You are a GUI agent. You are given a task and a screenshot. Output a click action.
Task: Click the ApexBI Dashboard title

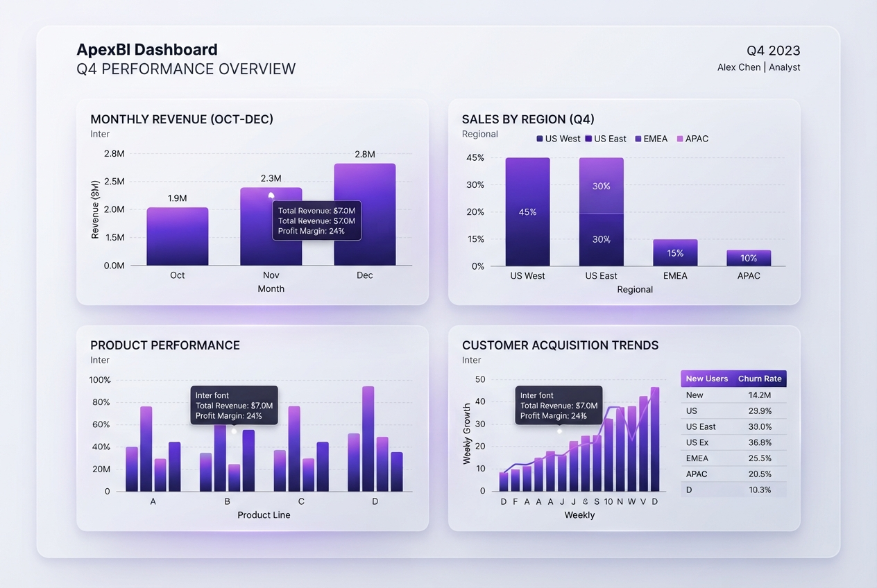click(147, 50)
